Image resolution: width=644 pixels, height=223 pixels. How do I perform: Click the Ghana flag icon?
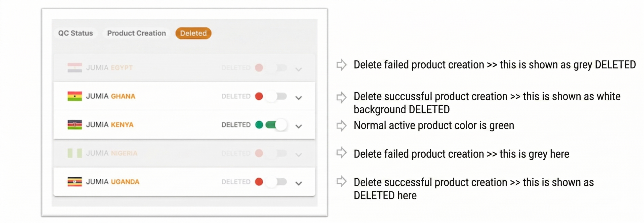[75, 96]
